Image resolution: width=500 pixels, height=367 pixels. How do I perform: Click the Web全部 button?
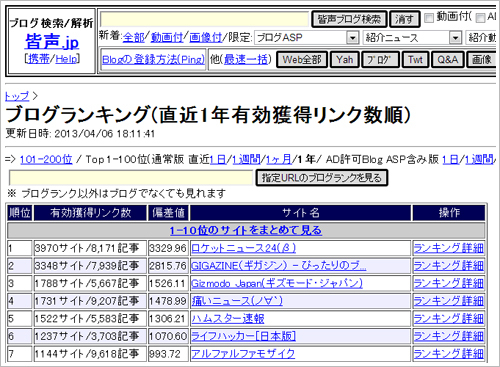pos(302,60)
